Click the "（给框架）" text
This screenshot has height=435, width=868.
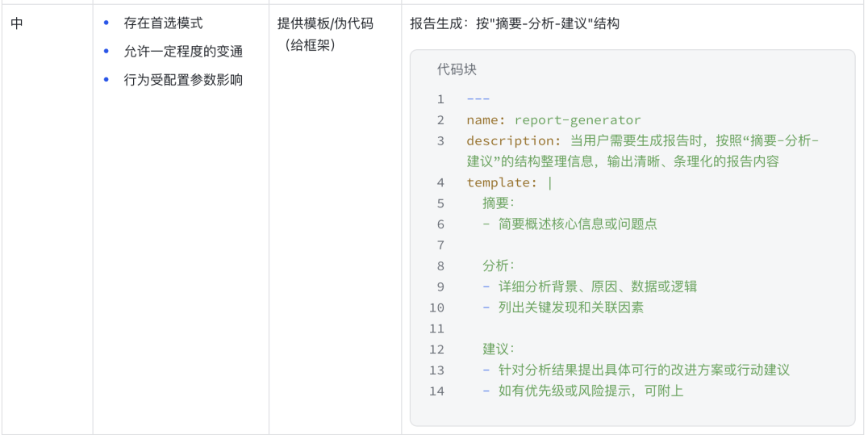point(310,45)
